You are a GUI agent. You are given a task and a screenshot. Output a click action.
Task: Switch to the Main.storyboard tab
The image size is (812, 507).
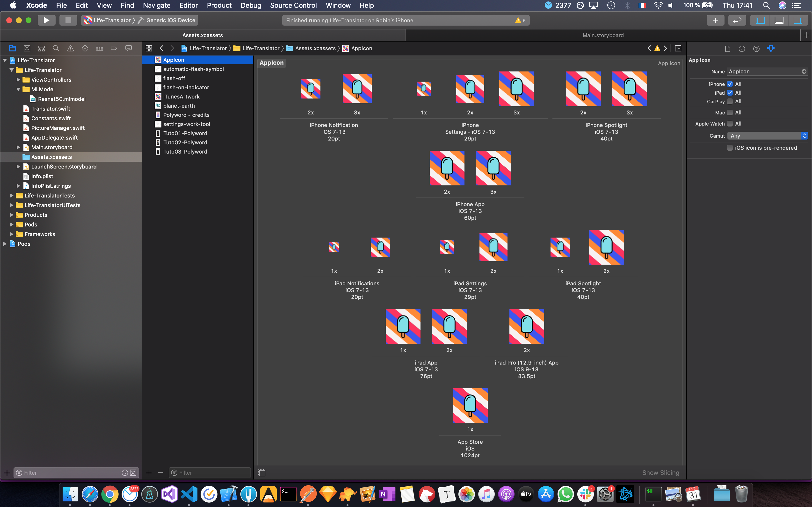click(x=603, y=35)
